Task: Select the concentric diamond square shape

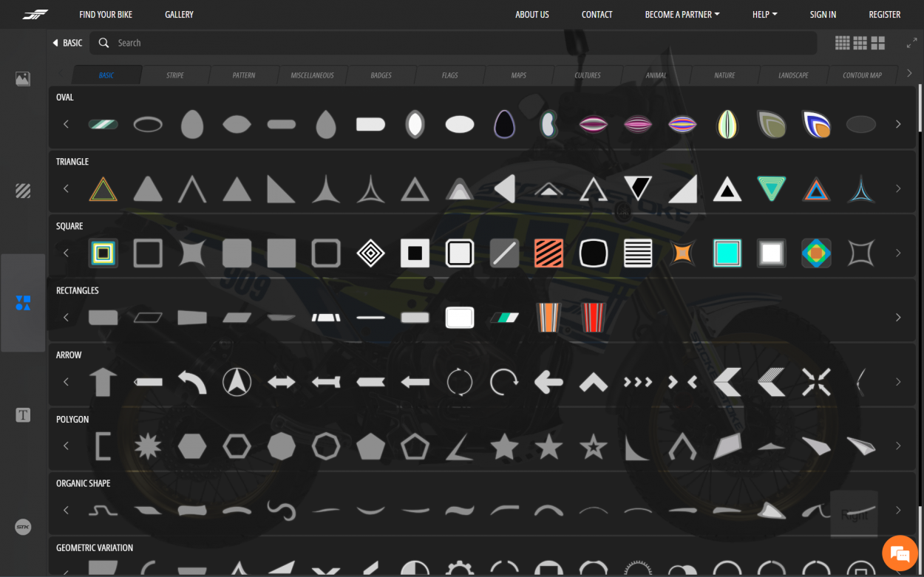Action: (370, 253)
